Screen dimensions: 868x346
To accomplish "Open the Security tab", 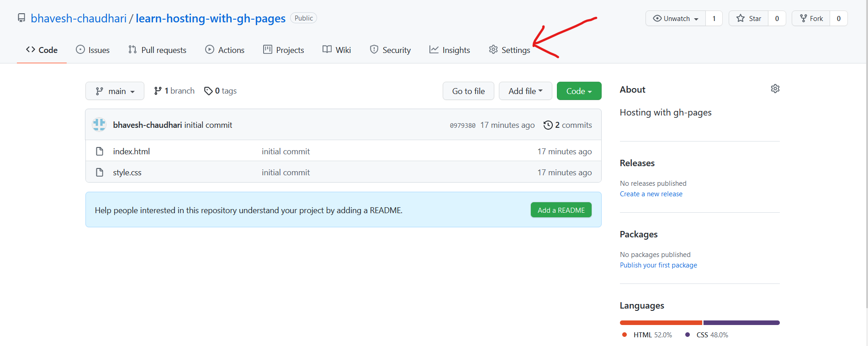I will (390, 50).
